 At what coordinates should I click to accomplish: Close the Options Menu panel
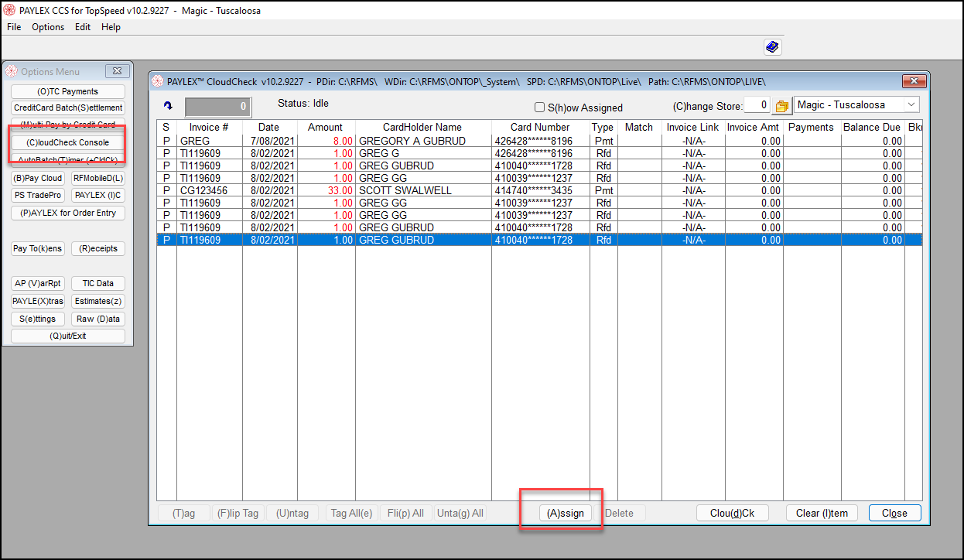pyautogui.click(x=117, y=71)
